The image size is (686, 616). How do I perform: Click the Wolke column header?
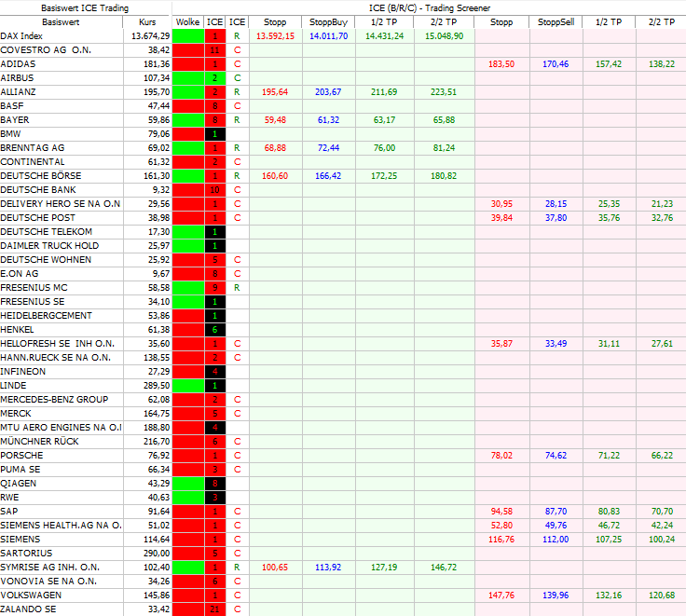[187, 21]
